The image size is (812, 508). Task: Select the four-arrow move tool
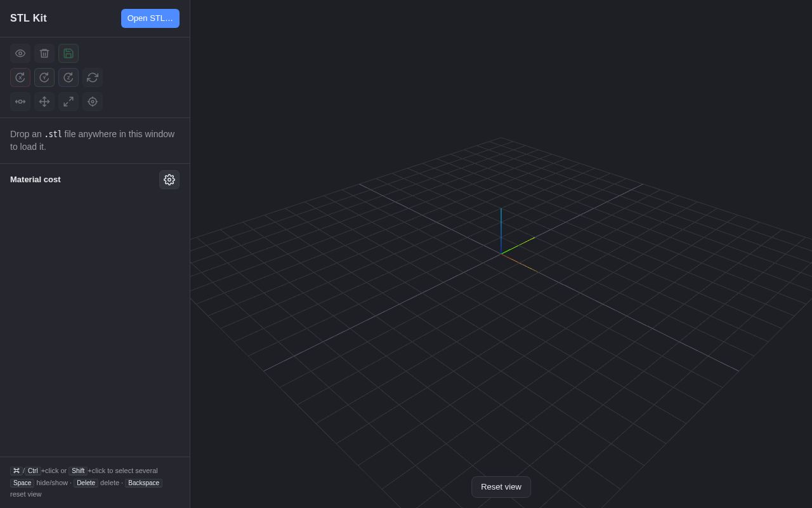(x=44, y=102)
